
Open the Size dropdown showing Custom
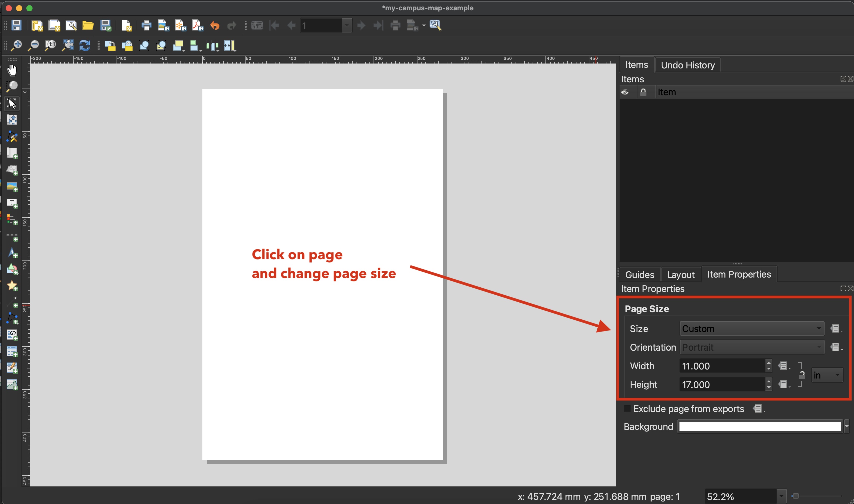[x=752, y=329]
